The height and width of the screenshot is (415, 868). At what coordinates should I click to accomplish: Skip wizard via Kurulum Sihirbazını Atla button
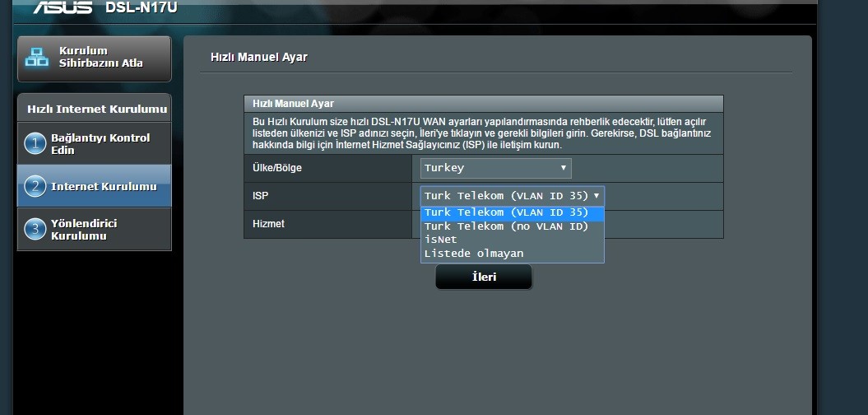point(94,58)
